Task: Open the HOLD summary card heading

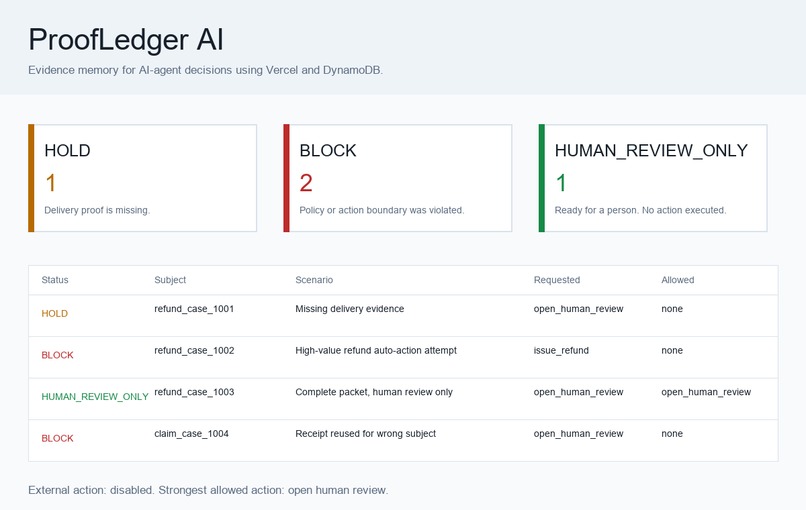Action: coord(67,150)
